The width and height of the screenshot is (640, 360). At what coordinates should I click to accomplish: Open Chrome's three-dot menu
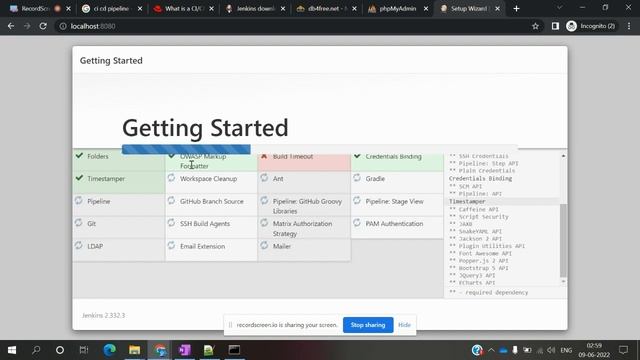pyautogui.click(x=629, y=26)
